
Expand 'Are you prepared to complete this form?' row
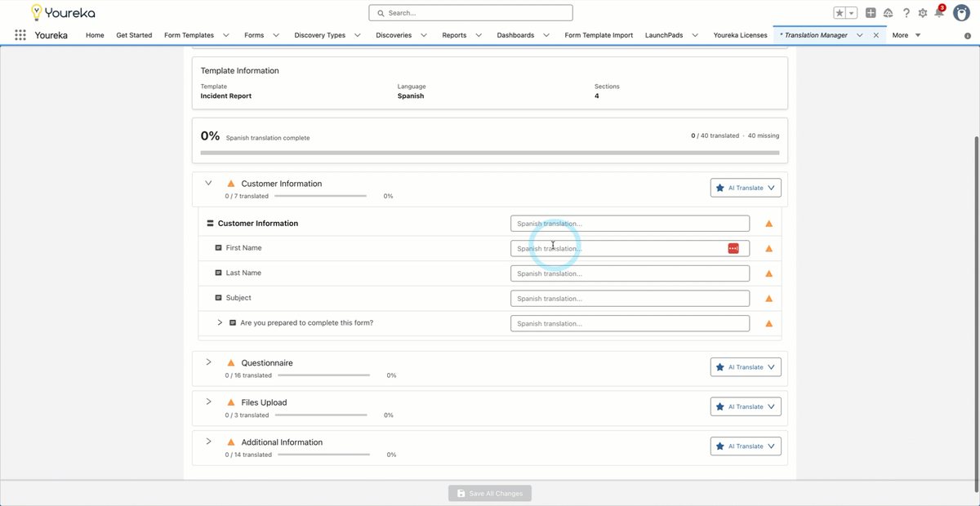point(220,322)
